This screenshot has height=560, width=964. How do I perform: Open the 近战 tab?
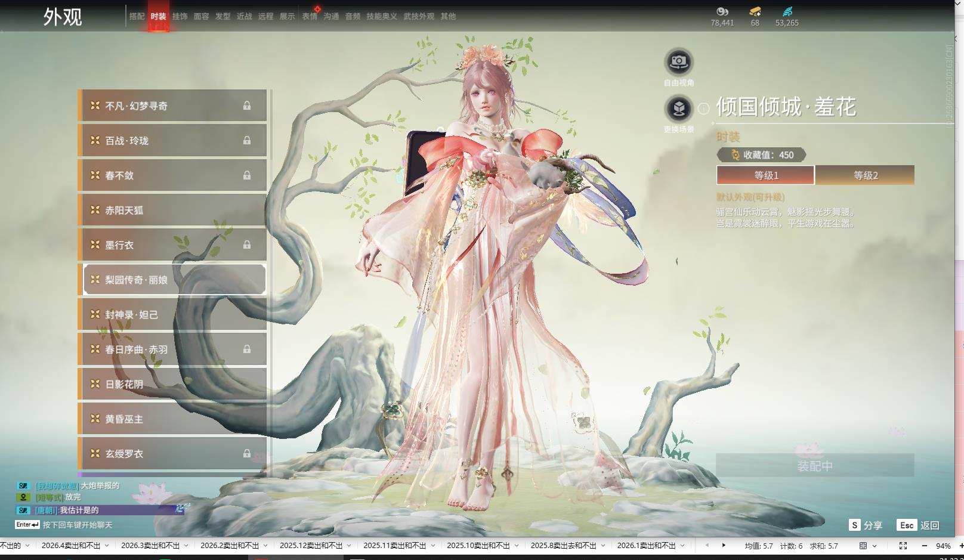(245, 17)
